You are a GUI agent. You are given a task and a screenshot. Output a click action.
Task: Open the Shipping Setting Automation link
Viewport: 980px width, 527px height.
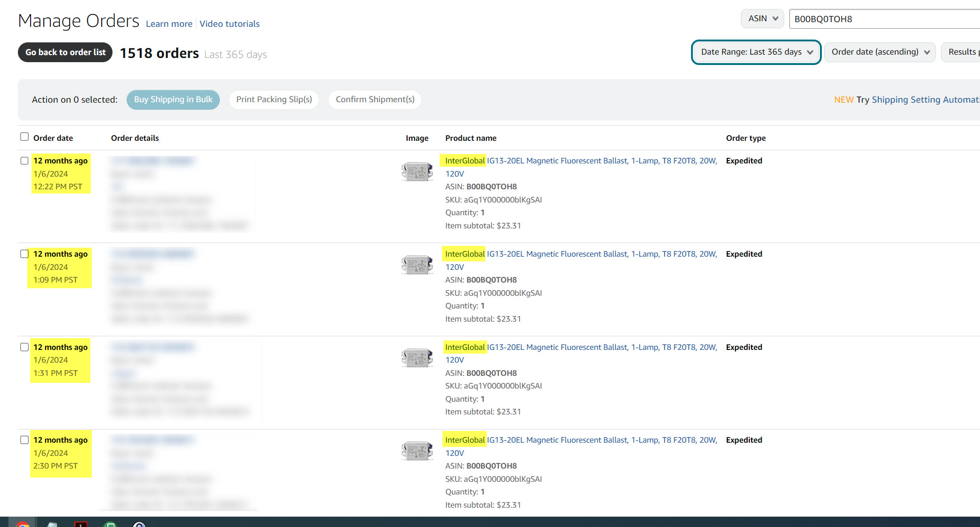pos(925,99)
